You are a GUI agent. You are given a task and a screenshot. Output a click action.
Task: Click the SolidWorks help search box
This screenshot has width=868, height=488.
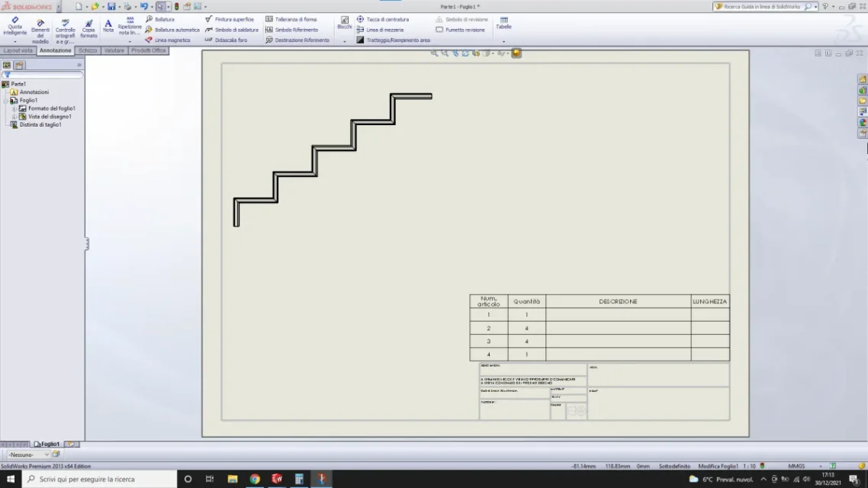click(x=764, y=7)
